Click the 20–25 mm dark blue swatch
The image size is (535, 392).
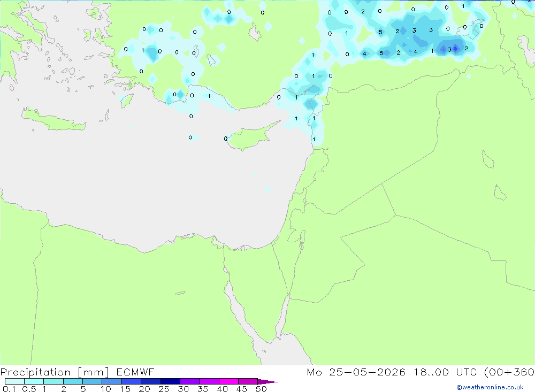[151, 381]
